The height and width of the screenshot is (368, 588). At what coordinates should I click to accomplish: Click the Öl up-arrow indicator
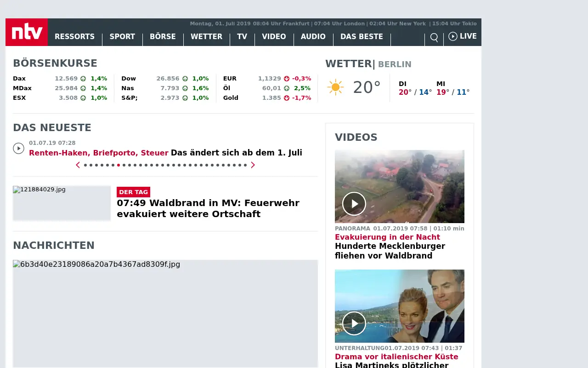pos(287,88)
